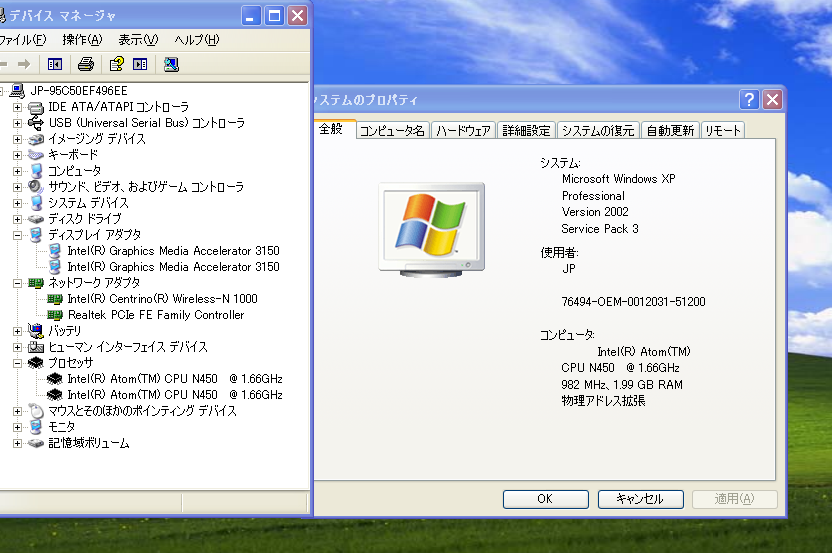Click the action pane toolbar icon
This screenshot has width=832, height=553.
point(140,64)
